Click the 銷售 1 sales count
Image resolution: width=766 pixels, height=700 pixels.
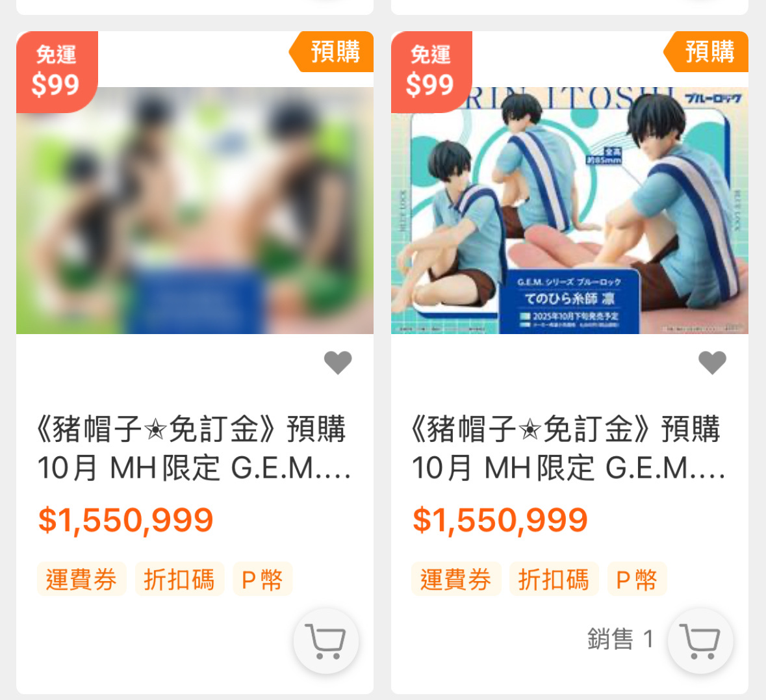pos(620,639)
